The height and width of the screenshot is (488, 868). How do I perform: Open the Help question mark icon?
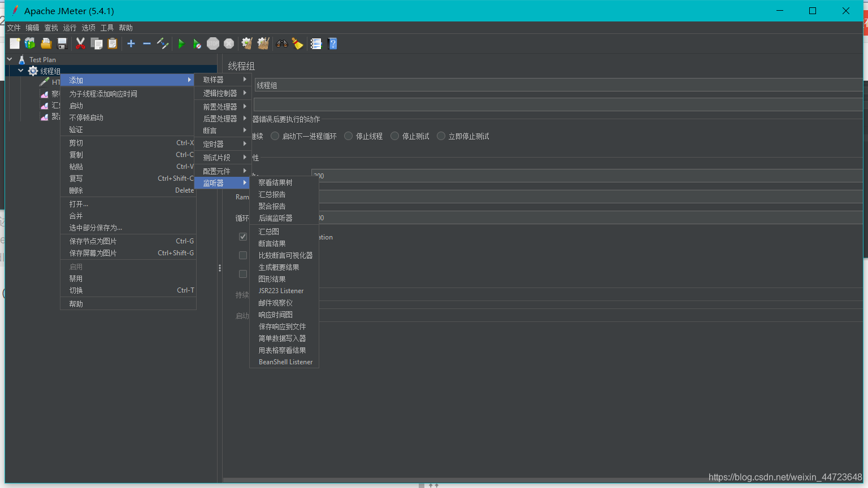332,43
